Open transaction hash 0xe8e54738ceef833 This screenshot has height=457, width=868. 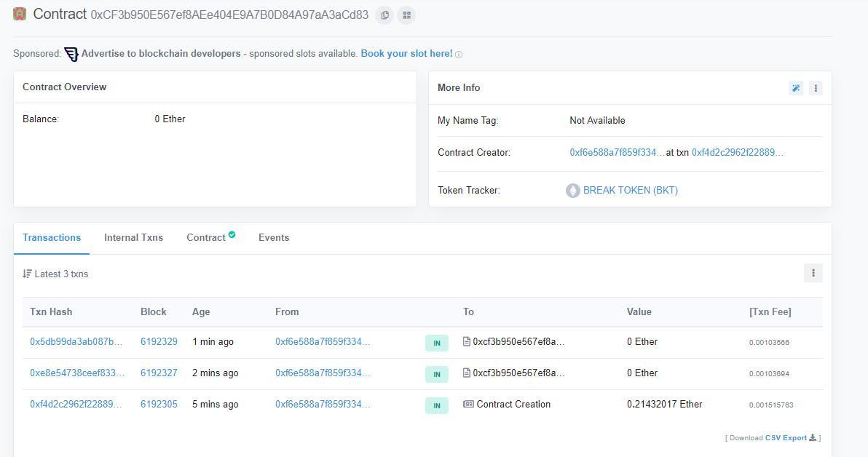pos(77,373)
